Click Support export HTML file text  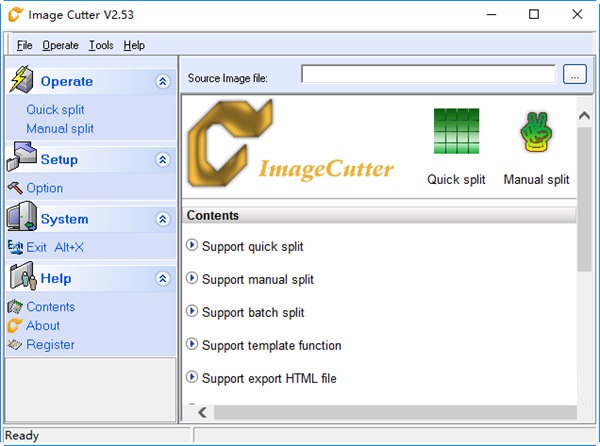pyautogui.click(x=269, y=378)
